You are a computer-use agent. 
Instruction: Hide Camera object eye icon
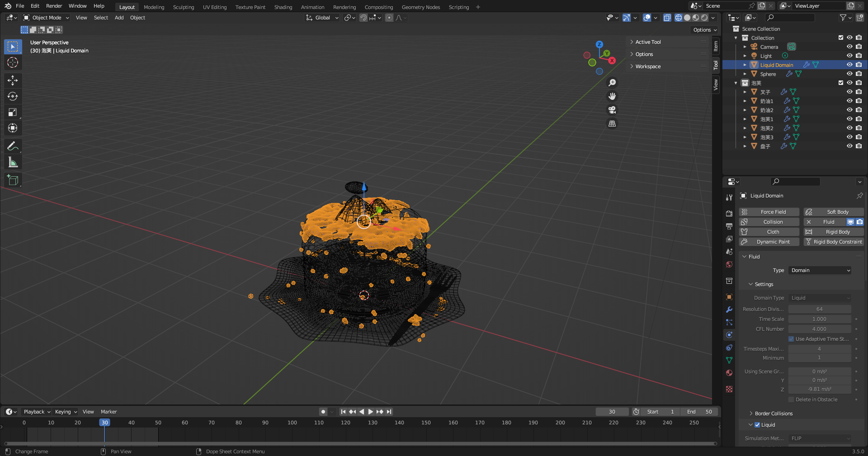point(849,47)
